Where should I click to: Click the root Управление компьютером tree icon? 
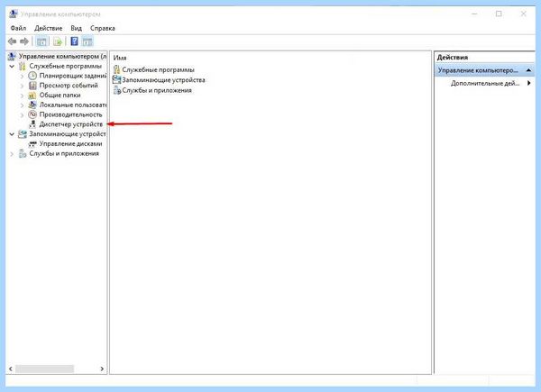(x=12, y=56)
